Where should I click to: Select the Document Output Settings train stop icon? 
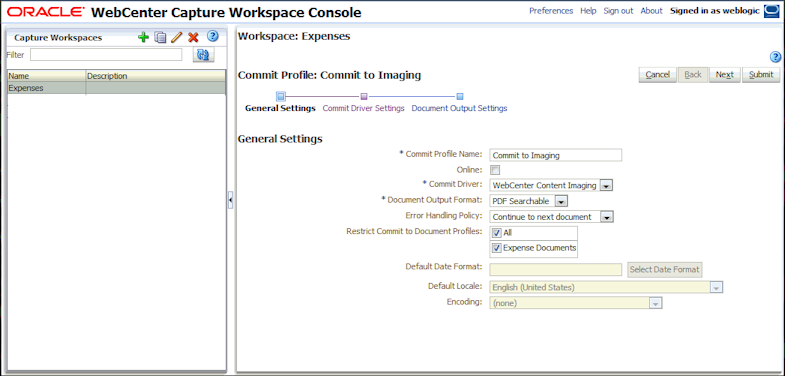pyautogui.click(x=460, y=97)
